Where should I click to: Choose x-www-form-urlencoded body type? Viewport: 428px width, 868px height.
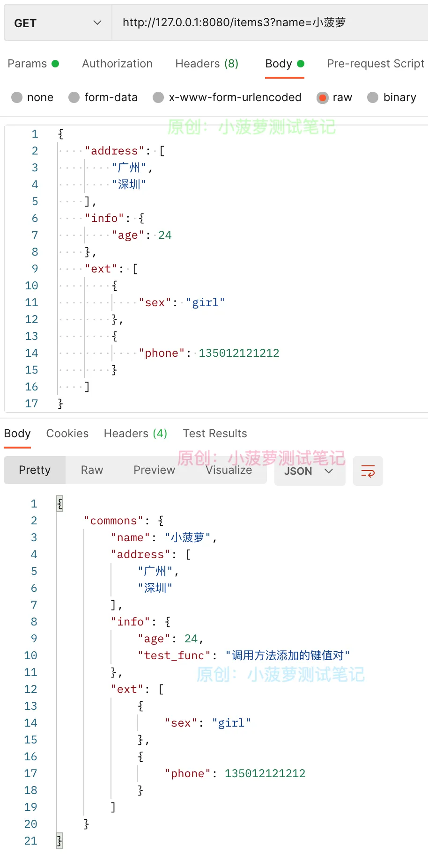pyautogui.click(x=158, y=97)
